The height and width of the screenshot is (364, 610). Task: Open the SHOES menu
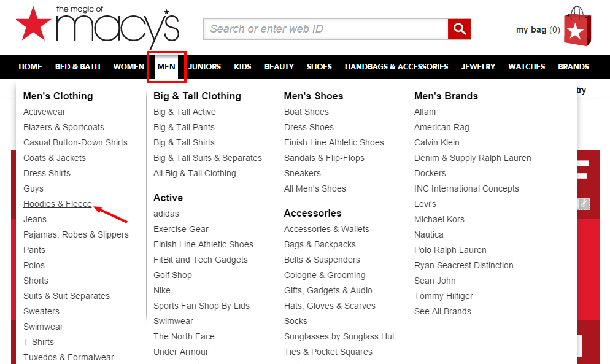(319, 66)
